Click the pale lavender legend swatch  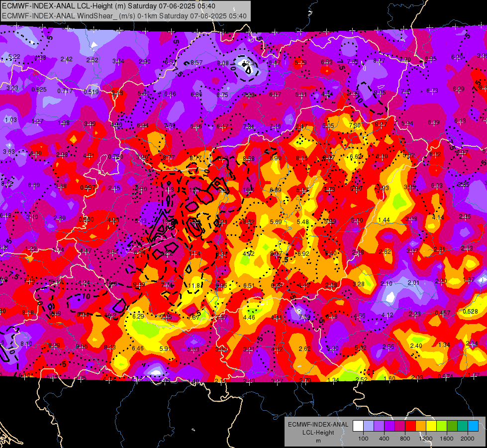(x=368, y=426)
